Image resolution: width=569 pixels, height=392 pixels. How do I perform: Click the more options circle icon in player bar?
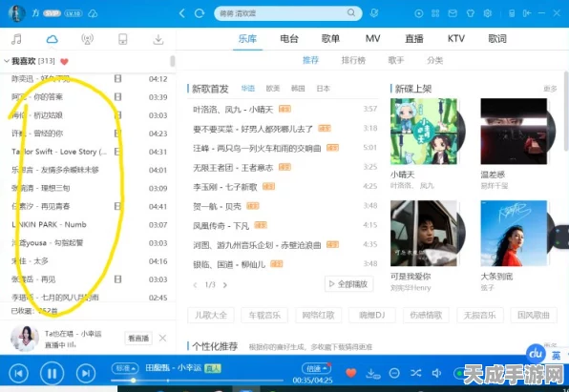coord(394,373)
